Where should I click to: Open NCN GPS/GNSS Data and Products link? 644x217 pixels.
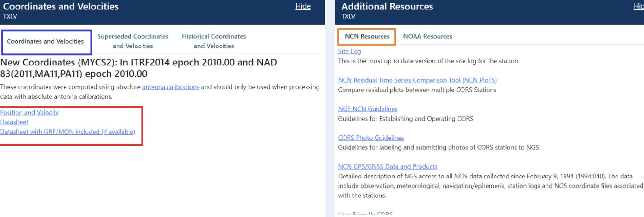pyautogui.click(x=388, y=166)
